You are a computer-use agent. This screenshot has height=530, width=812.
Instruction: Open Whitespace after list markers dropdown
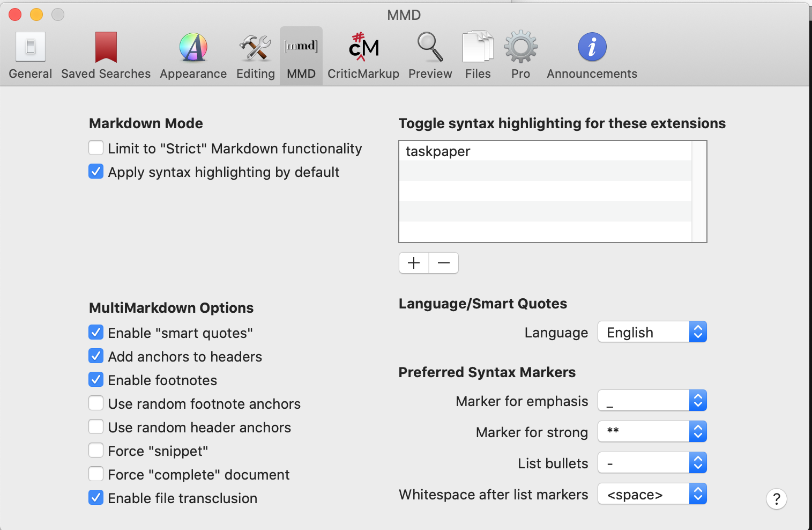pyautogui.click(x=652, y=494)
